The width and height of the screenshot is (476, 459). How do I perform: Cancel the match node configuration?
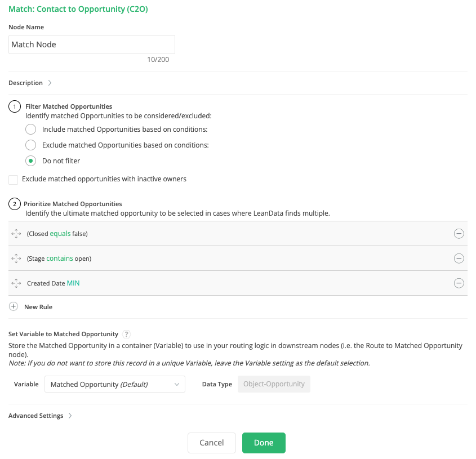(x=211, y=443)
